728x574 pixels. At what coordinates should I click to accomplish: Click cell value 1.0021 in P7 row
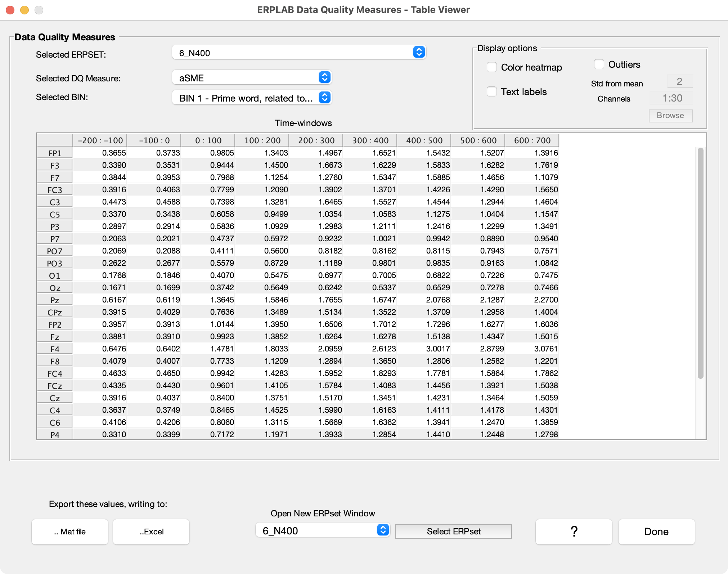(370, 238)
